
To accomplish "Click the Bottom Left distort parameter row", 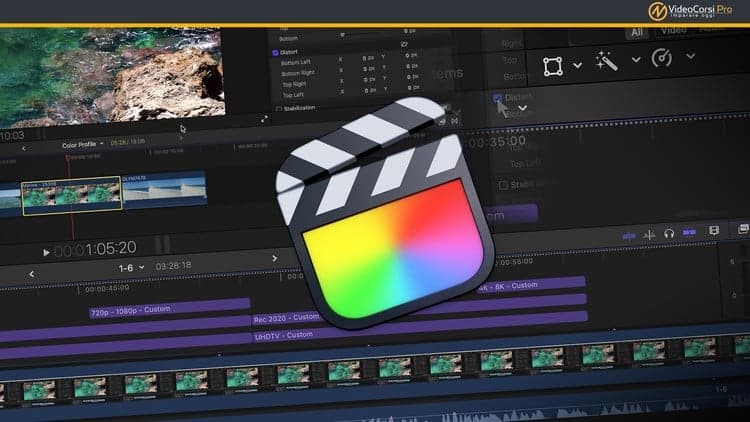I will (x=351, y=60).
